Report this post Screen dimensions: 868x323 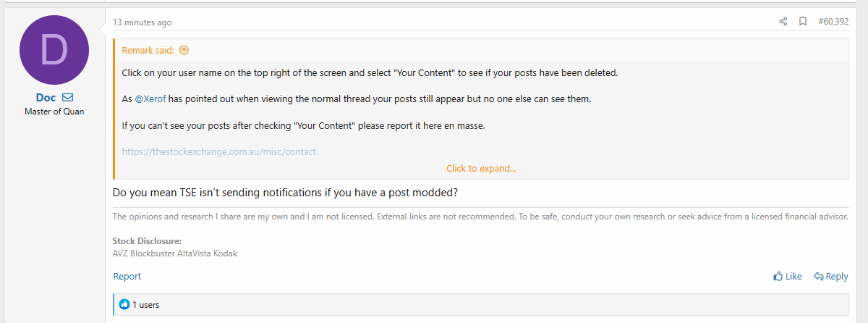pos(127,276)
